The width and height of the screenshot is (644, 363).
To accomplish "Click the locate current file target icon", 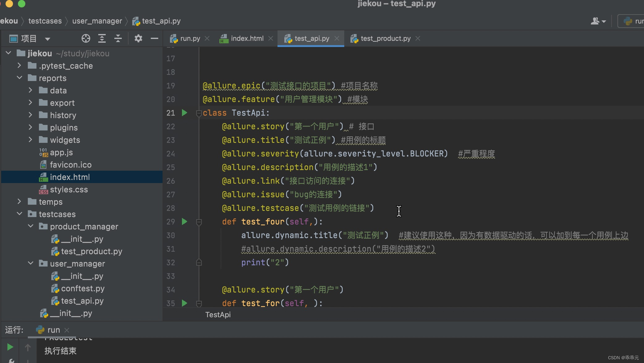I will coord(86,39).
